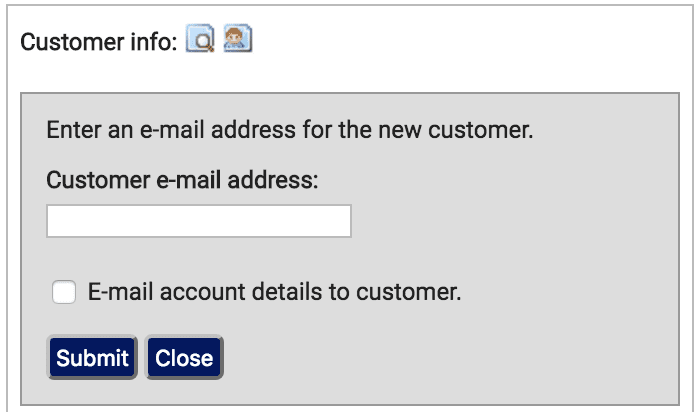The image size is (700, 412).
Task: Hit the dark blue Close button
Action: [x=184, y=358]
